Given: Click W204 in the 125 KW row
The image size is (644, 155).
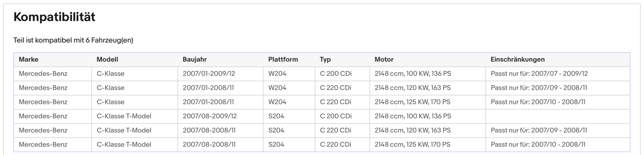Looking at the screenshot, I should (x=277, y=102).
